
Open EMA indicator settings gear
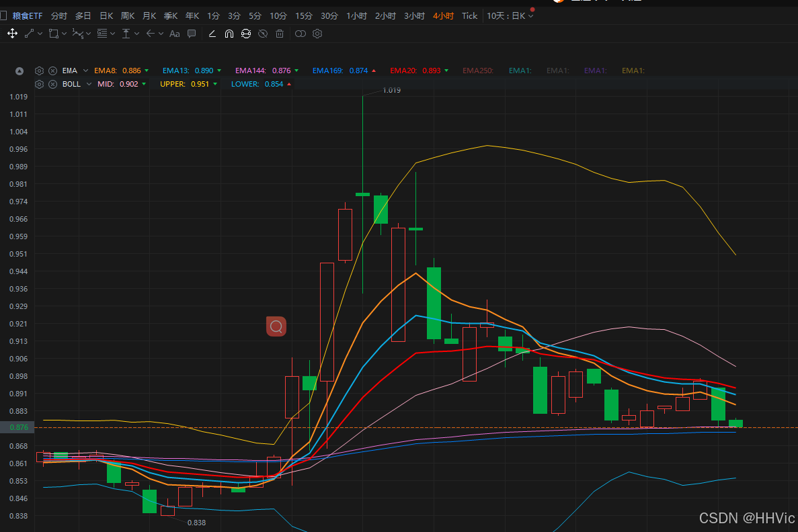[39, 71]
